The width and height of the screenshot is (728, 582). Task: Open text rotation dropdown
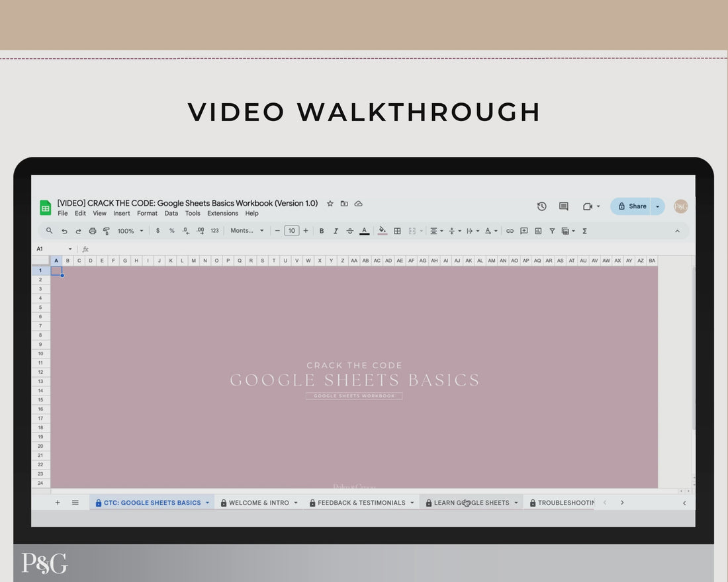click(x=491, y=231)
